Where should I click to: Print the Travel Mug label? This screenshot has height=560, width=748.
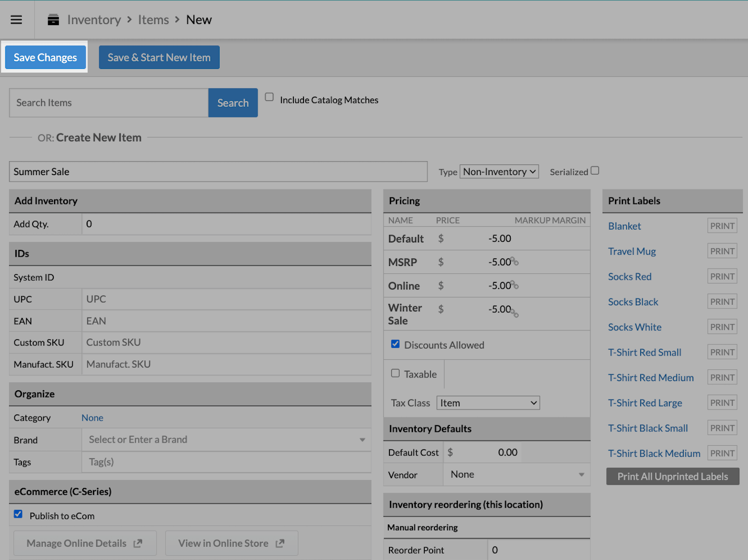click(x=722, y=251)
